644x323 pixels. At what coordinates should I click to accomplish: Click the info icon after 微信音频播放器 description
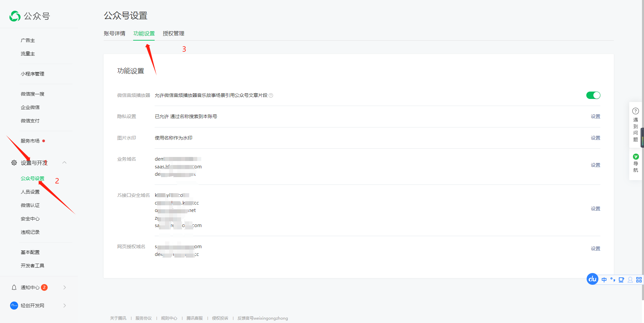[271, 96]
